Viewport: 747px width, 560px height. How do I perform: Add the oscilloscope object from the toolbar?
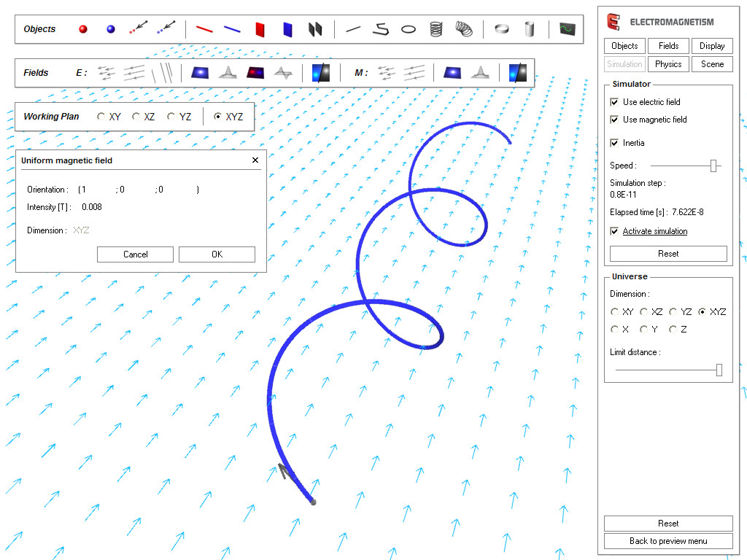[x=567, y=29]
